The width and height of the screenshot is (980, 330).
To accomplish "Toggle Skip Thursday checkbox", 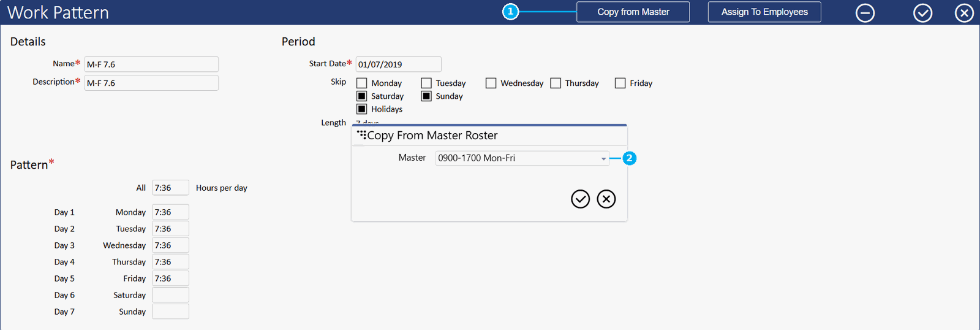I will pyautogui.click(x=556, y=83).
